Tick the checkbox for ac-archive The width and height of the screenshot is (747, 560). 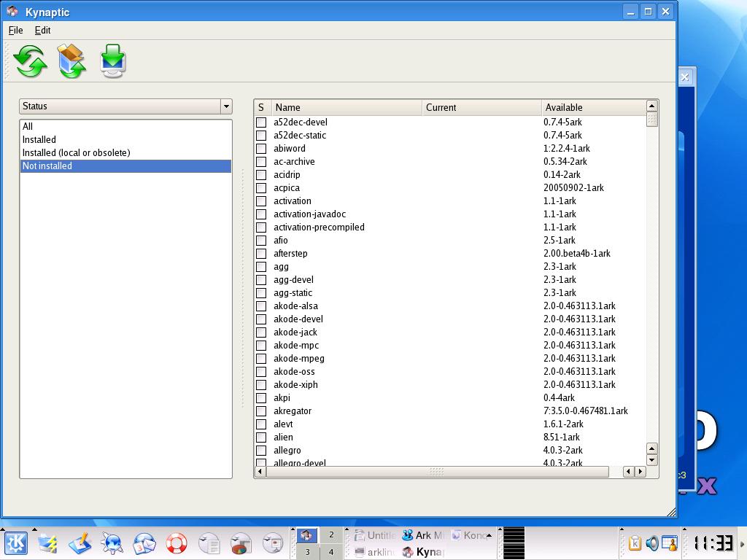click(261, 162)
